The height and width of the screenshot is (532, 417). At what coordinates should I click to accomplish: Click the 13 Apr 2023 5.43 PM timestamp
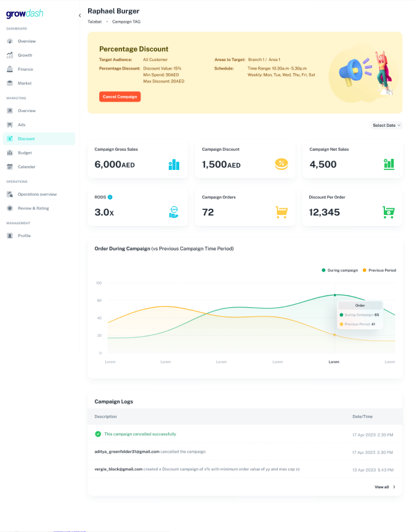click(373, 470)
